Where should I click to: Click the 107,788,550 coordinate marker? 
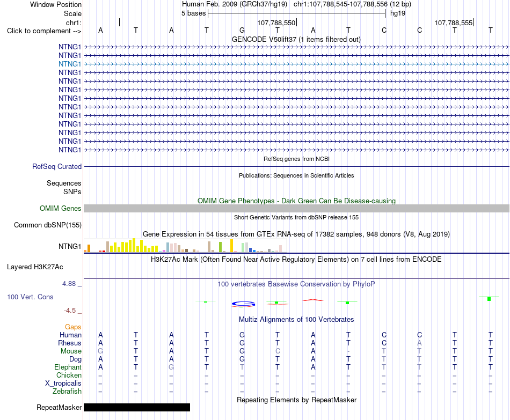(276, 23)
